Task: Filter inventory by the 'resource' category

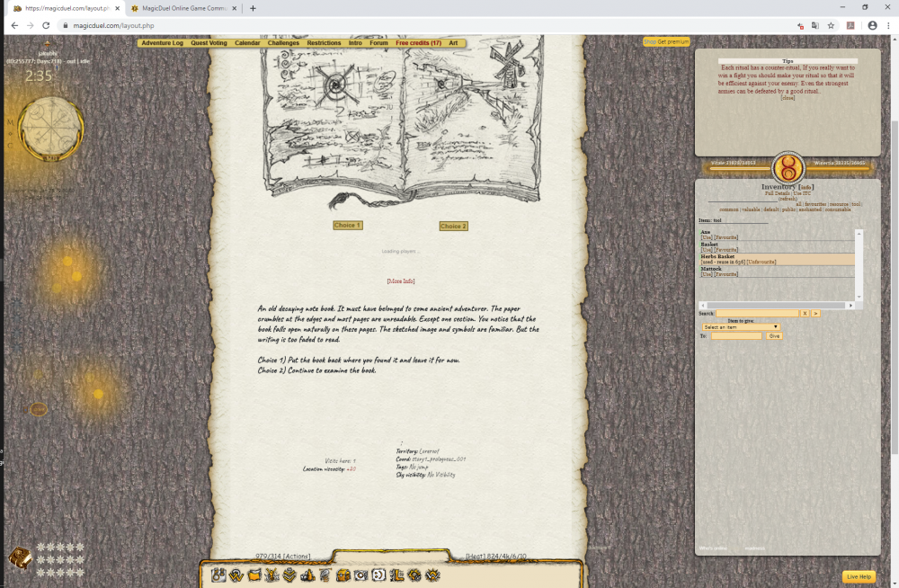Action: point(838,204)
